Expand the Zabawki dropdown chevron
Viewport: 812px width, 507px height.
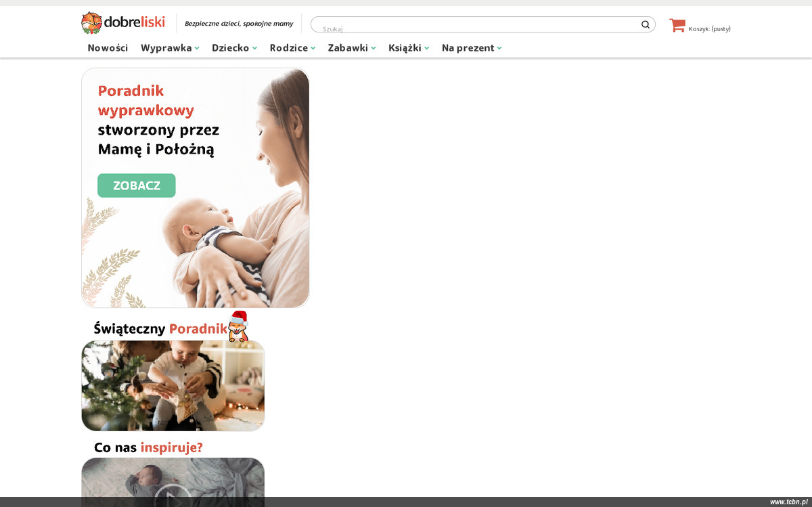[374, 48]
